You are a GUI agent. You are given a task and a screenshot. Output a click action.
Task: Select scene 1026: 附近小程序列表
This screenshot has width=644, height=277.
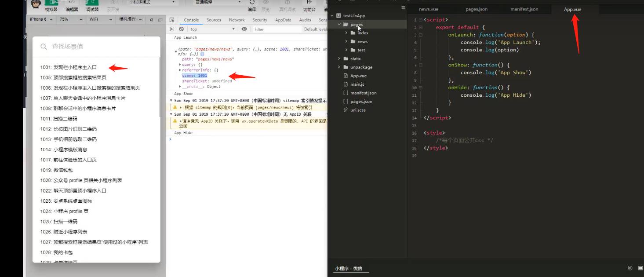64,232
